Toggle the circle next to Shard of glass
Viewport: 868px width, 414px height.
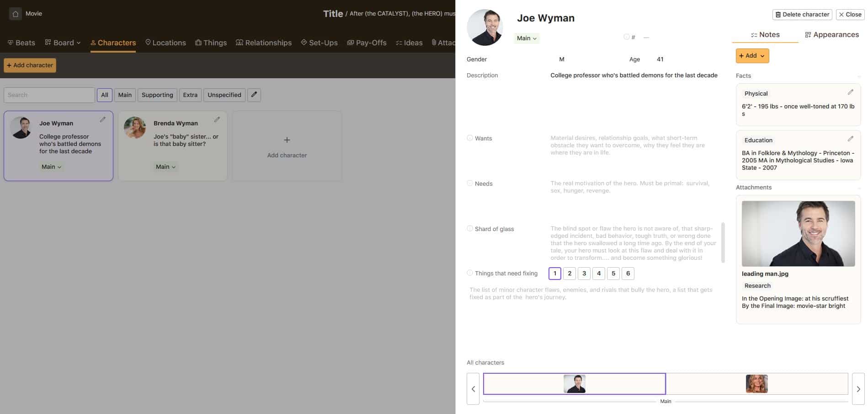point(470,228)
